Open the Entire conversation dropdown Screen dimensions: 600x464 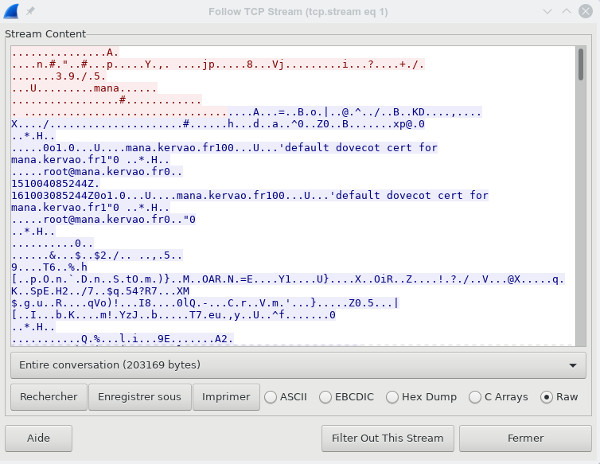pos(298,365)
